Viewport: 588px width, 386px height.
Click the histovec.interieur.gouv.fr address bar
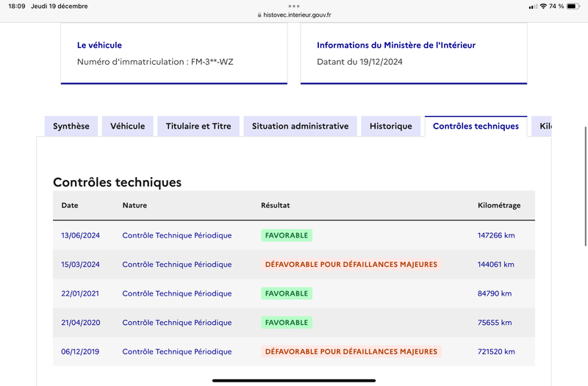(294, 15)
